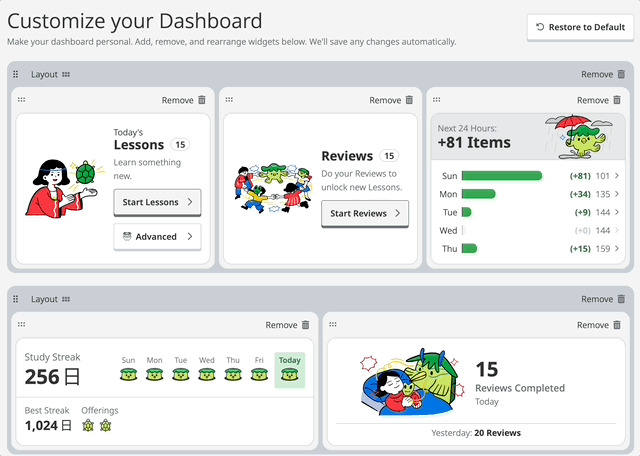Expand Monday's forecast row

click(617, 194)
